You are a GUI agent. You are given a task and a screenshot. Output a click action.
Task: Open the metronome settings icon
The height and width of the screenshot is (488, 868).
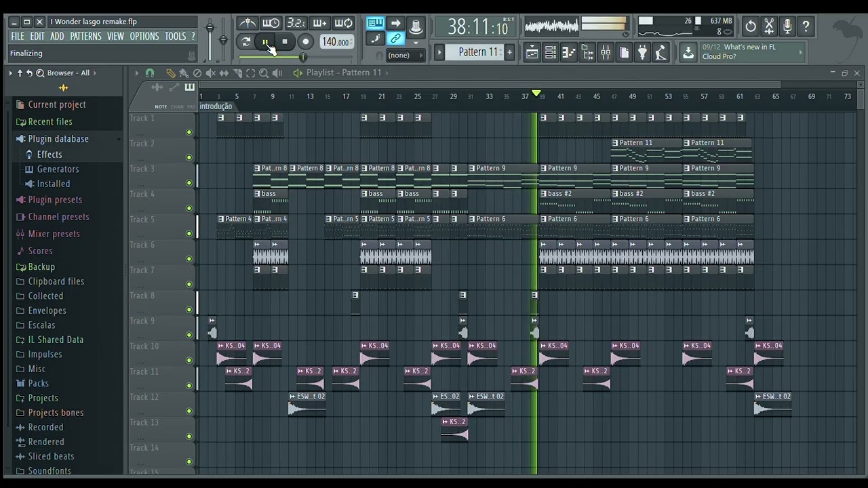point(248,24)
